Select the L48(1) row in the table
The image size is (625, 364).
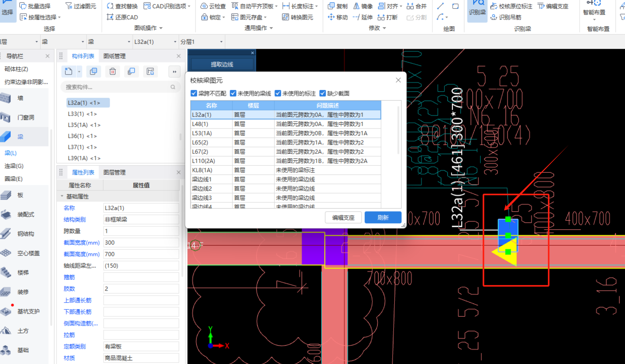[286, 124]
